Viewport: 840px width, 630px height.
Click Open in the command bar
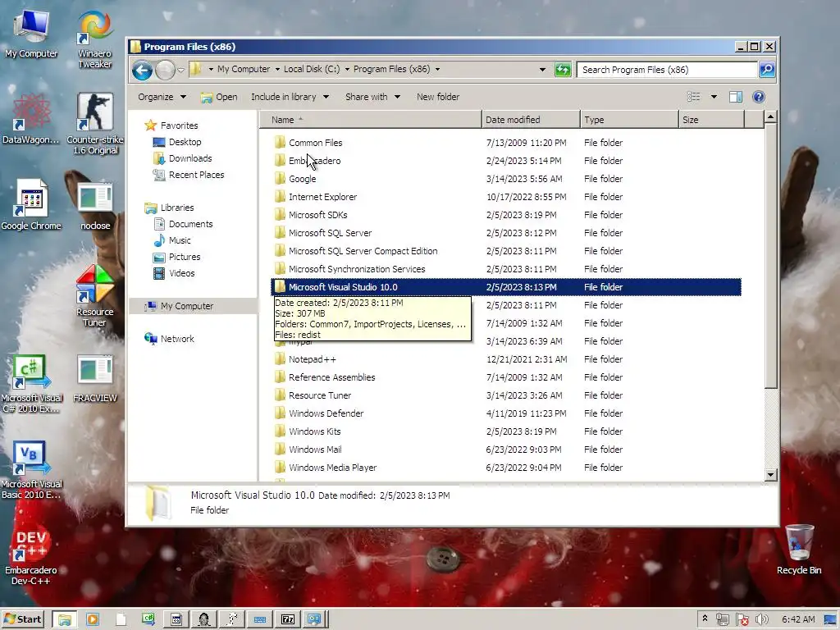[219, 97]
